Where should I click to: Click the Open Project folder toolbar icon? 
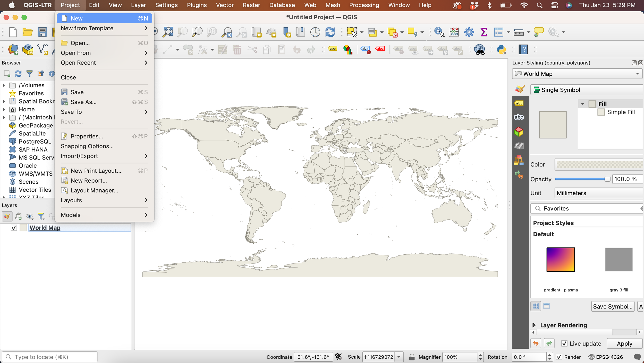[28, 32]
